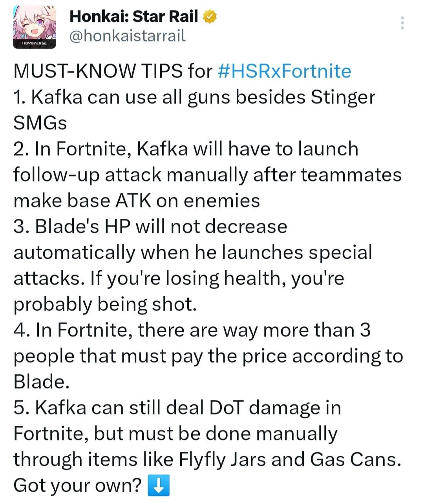Click the gold verified badge
The image size is (424, 504).
pyautogui.click(x=210, y=16)
